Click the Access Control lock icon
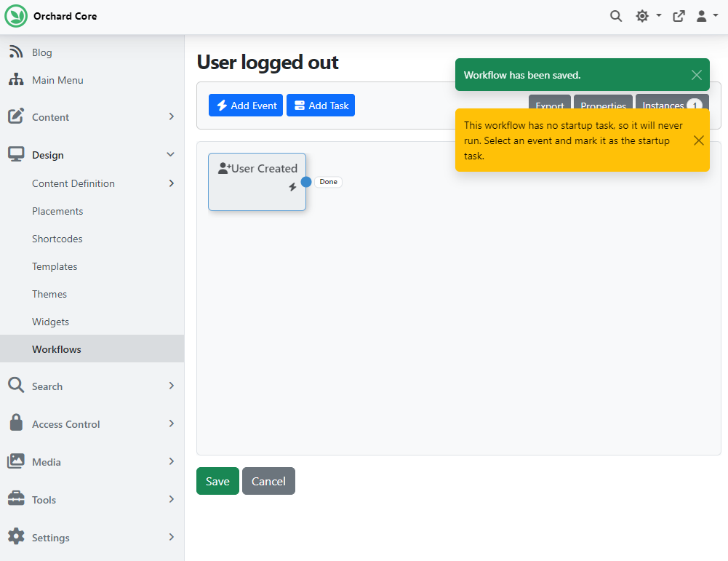This screenshot has width=728, height=561. tap(16, 423)
